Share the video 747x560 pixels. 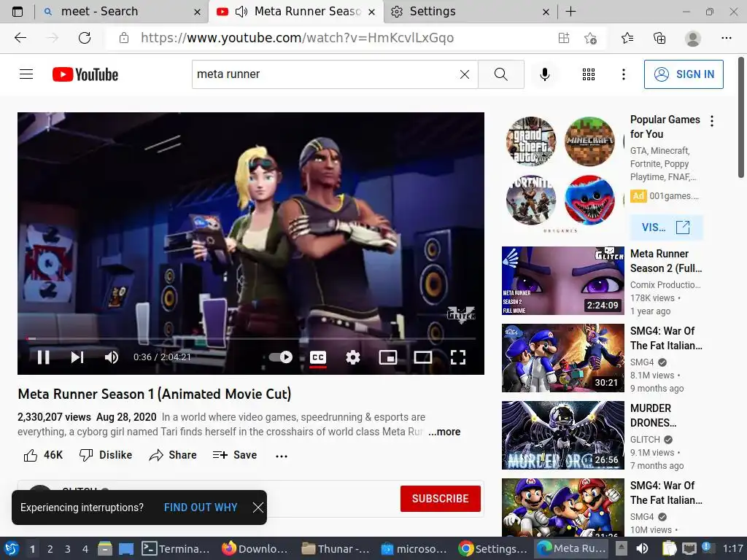pyautogui.click(x=172, y=455)
